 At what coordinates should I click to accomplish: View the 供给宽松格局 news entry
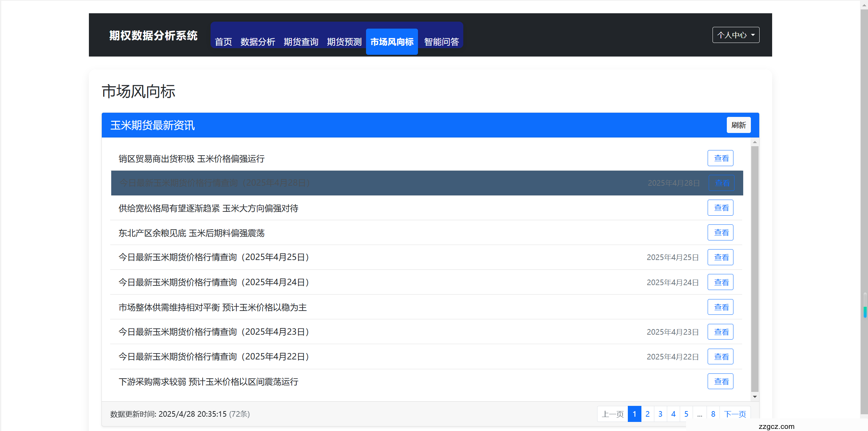721,207
